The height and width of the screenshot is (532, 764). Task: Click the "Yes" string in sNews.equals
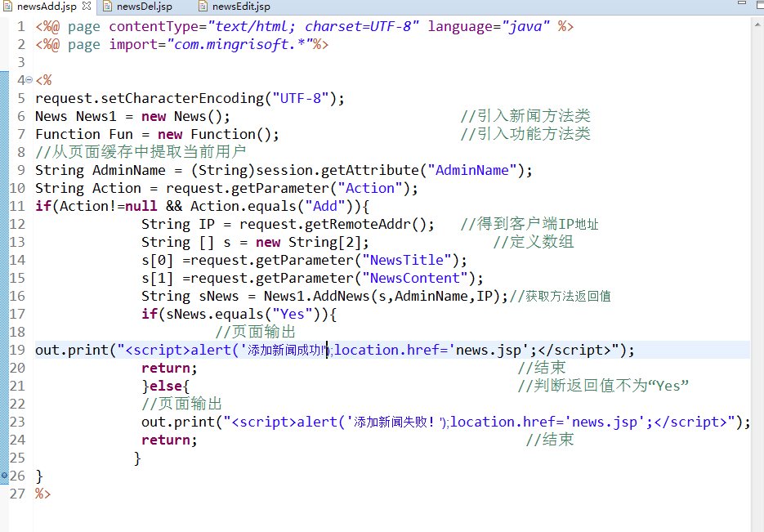point(293,315)
